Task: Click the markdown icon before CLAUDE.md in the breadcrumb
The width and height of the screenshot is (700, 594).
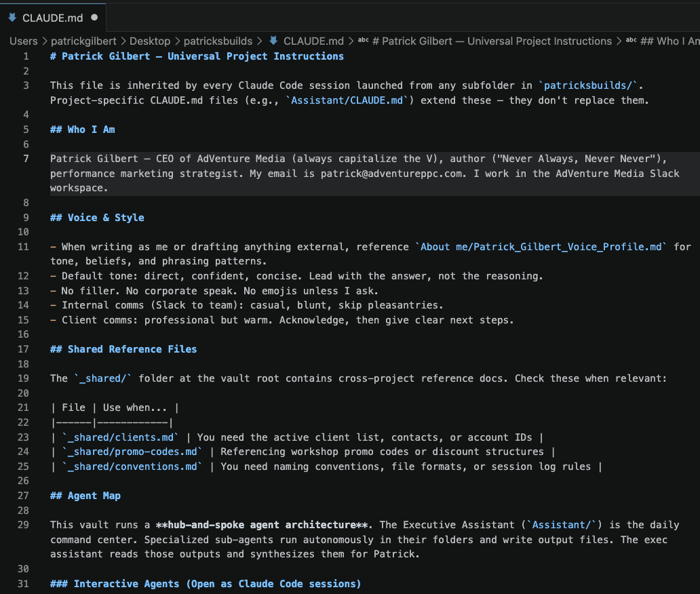Action: pos(273,41)
